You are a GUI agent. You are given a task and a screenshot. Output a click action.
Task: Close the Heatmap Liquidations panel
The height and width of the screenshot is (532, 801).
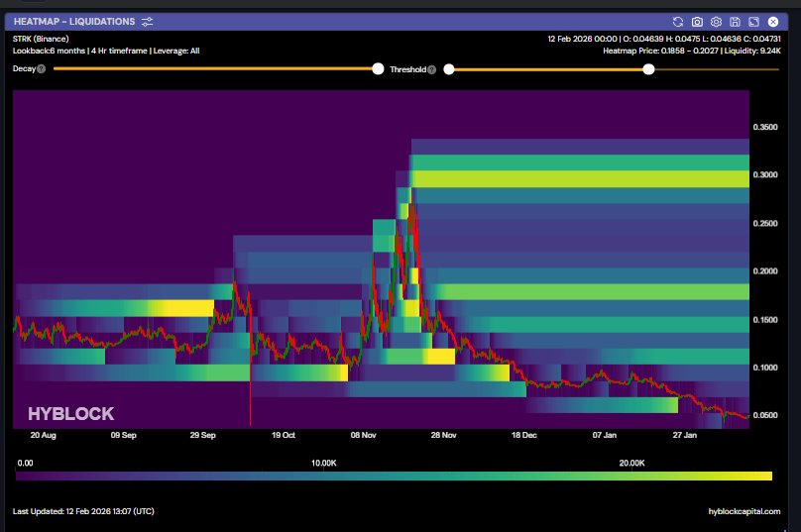[x=773, y=21]
